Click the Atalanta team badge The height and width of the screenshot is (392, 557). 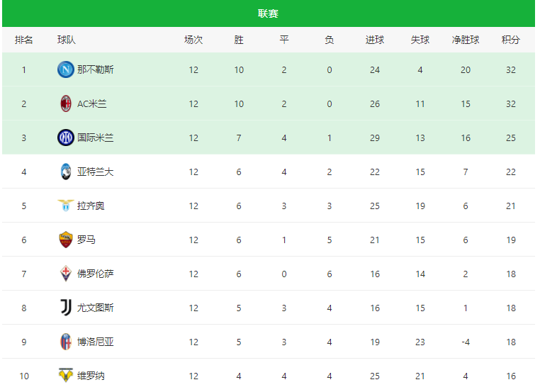(x=66, y=172)
